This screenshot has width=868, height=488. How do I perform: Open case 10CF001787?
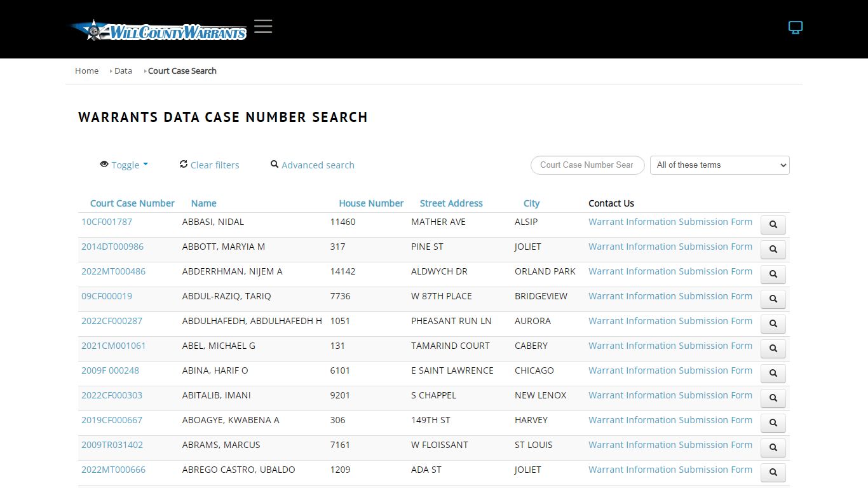[x=107, y=222]
